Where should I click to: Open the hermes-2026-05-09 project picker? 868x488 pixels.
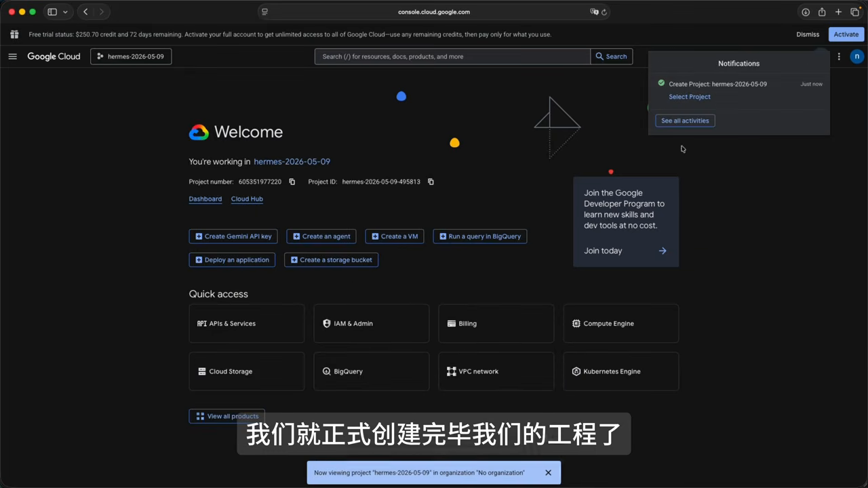[x=131, y=56]
